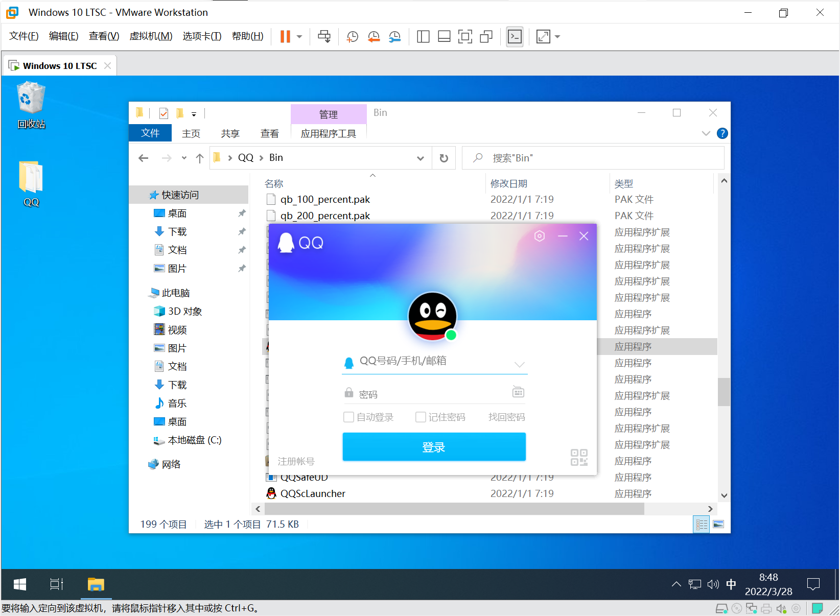Open the soft keyboard in password field
Viewport: 840px width, 616px height.
pyautogui.click(x=518, y=392)
